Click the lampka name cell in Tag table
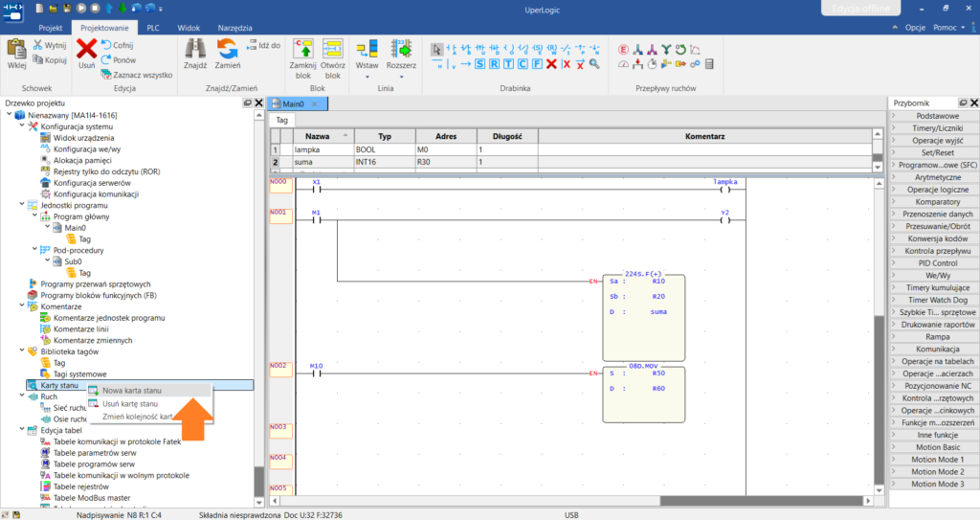980x520 pixels. pos(323,149)
